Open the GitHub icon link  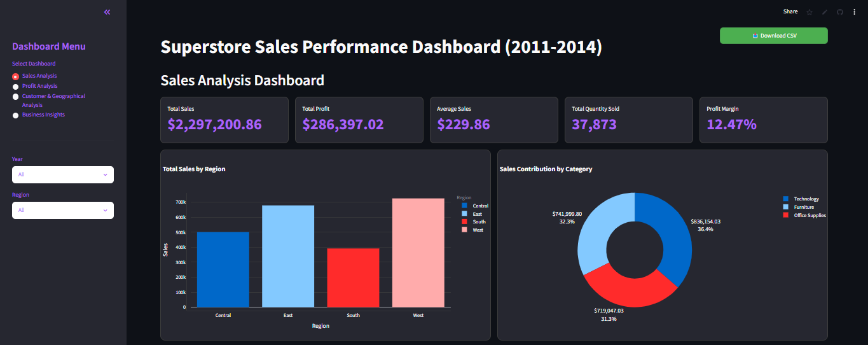point(839,12)
